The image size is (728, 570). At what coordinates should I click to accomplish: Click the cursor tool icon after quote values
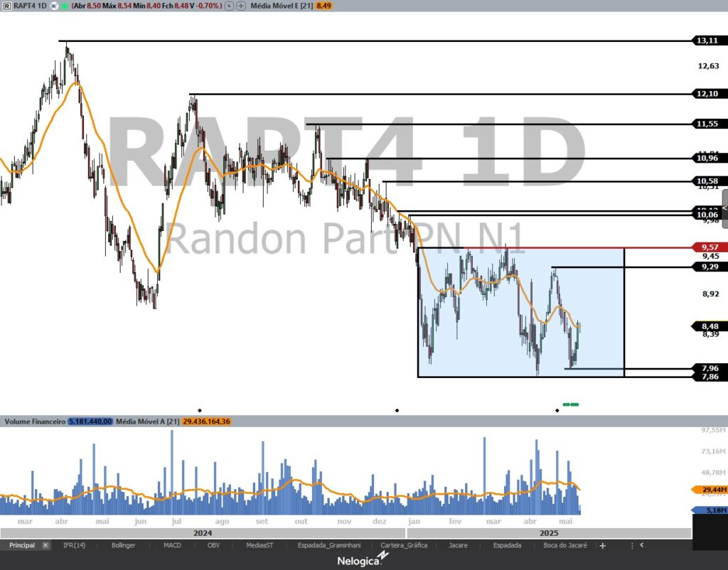(230, 6)
